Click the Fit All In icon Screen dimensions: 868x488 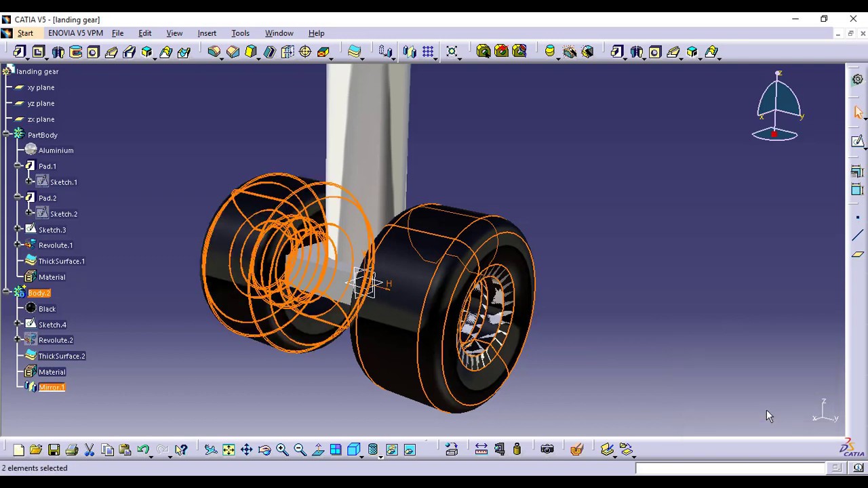(229, 449)
